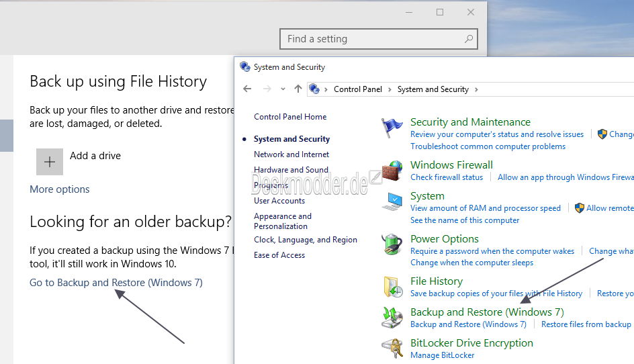Screen dimensions: 634x364
Task: Click the BitLocker lock and keys icon
Action: click(x=392, y=349)
